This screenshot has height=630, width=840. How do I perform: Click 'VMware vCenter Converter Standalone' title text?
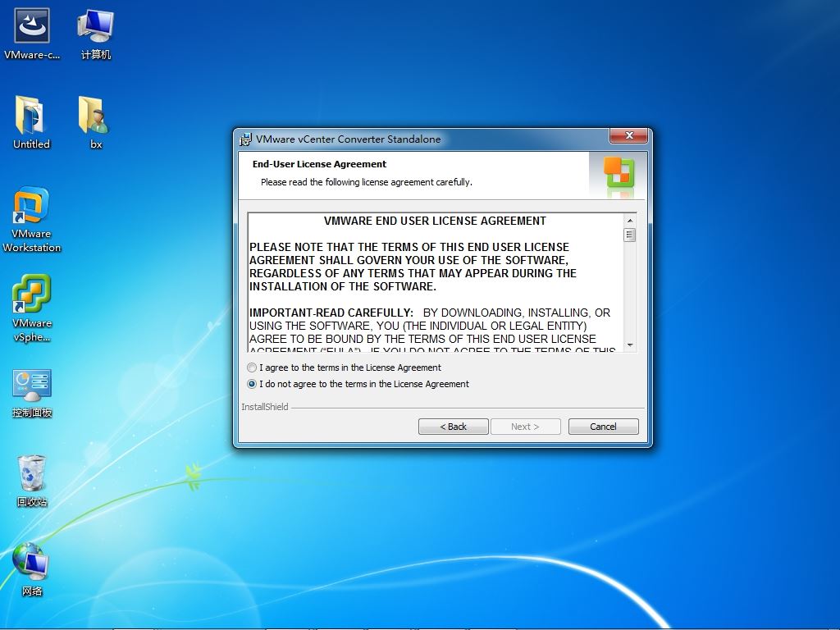coord(348,139)
